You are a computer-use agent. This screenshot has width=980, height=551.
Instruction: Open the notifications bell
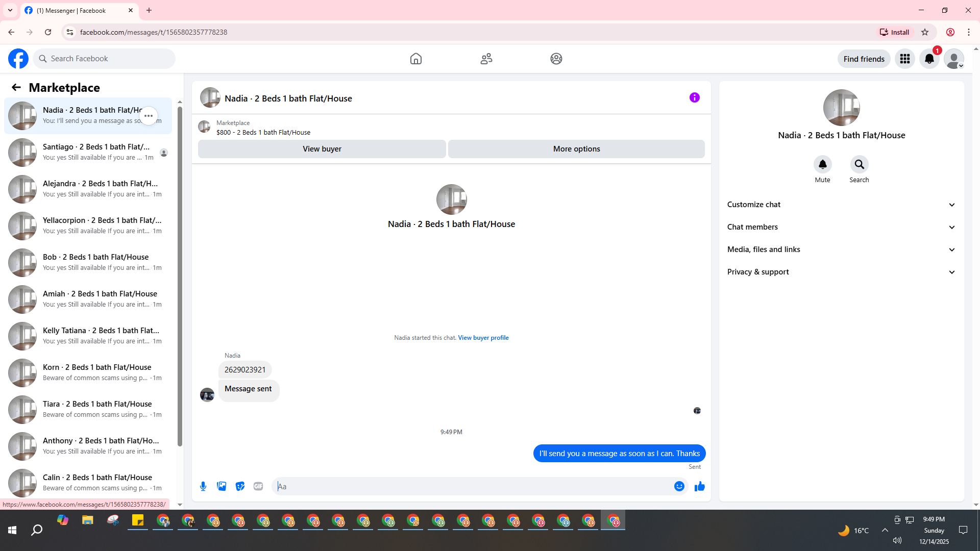pyautogui.click(x=929, y=59)
